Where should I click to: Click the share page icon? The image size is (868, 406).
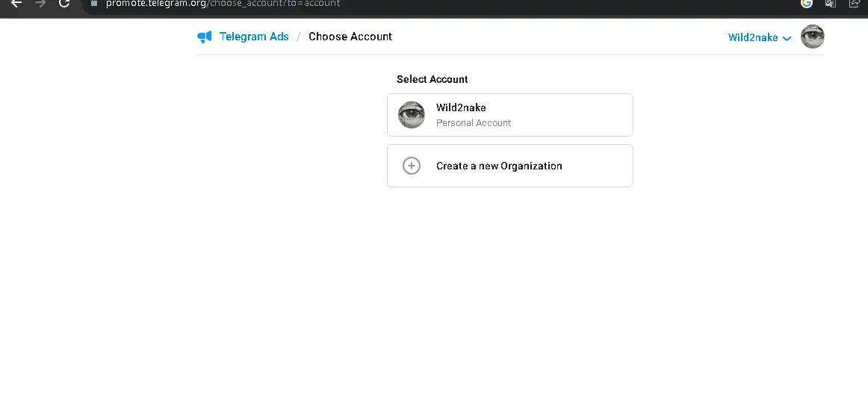(x=854, y=3)
